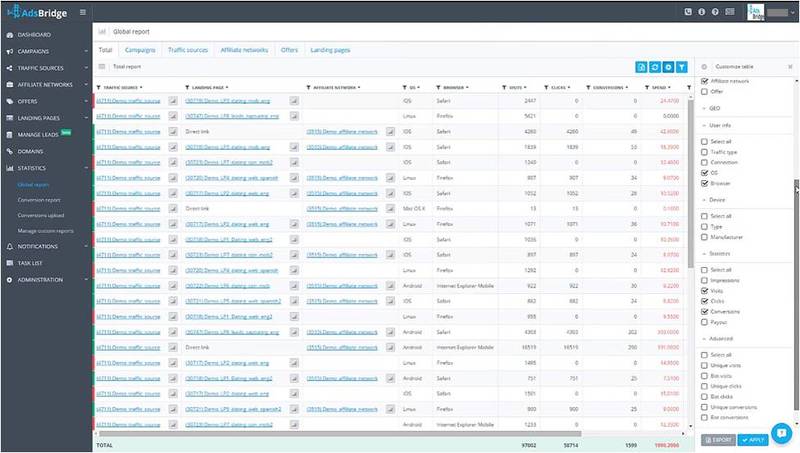The height and width of the screenshot is (453, 800).
Task: Click the export file icon in toolbar
Action: 642,67
